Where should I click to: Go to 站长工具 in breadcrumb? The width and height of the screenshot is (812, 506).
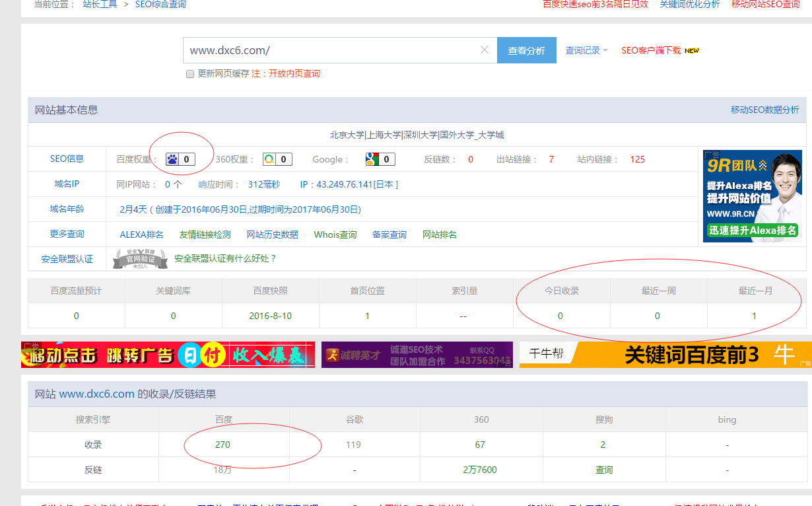(x=100, y=5)
